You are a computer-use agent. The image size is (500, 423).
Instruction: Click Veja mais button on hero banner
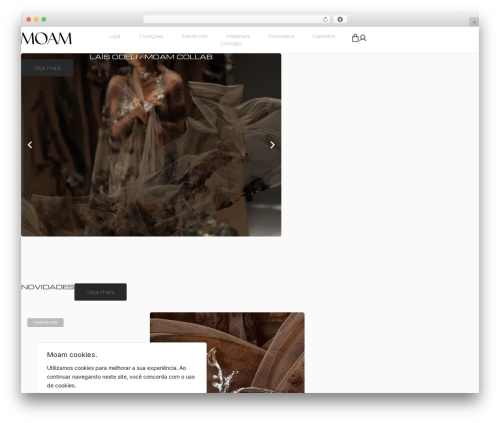tap(47, 68)
